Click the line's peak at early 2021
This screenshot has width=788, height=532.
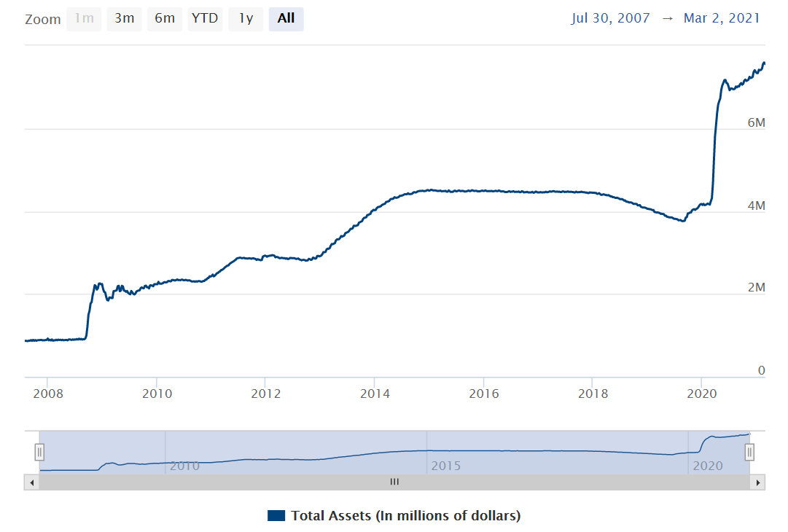click(764, 63)
